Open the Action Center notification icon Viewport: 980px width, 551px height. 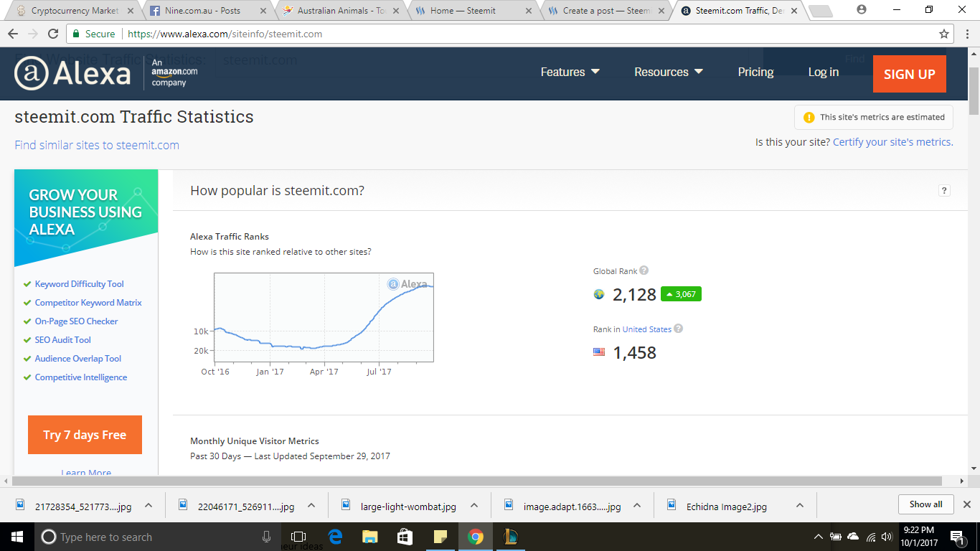(x=958, y=537)
